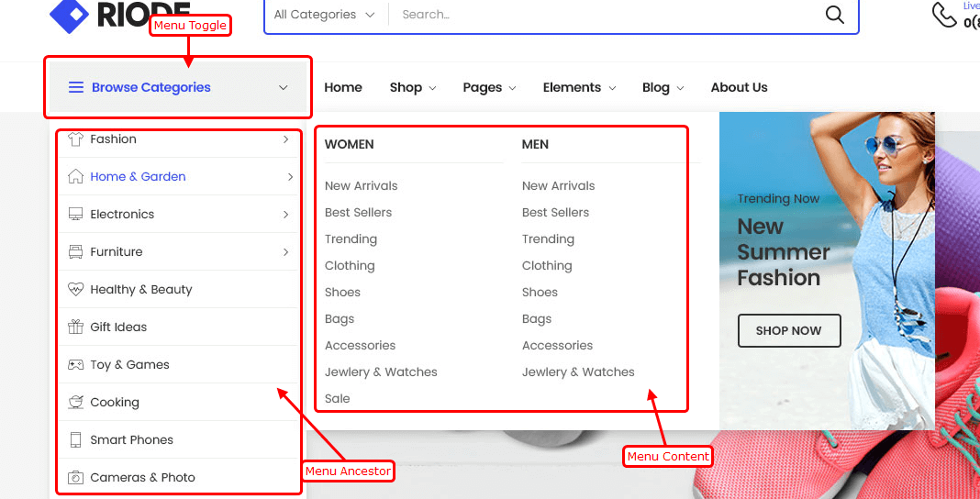
Task: Click the Gift Ideas present icon
Action: click(75, 327)
